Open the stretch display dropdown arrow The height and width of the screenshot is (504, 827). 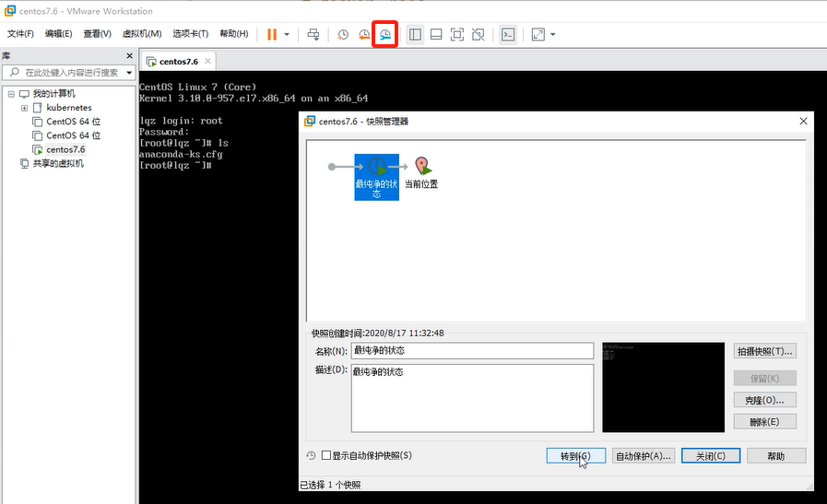(x=553, y=35)
